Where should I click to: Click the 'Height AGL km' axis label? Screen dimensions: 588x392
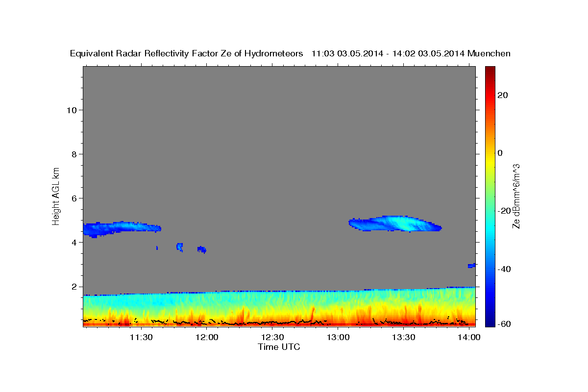(56, 196)
